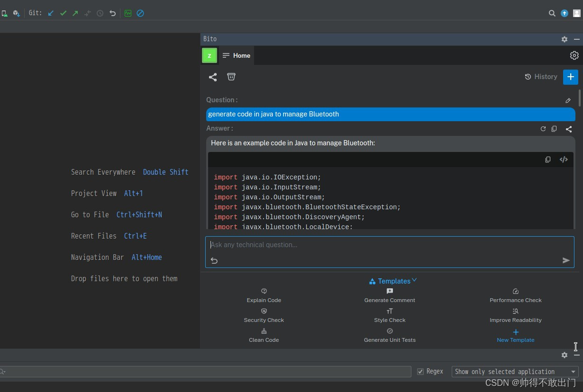The width and height of the screenshot is (583, 392).
Task: Click the Git push arrow icon
Action: 75,13
